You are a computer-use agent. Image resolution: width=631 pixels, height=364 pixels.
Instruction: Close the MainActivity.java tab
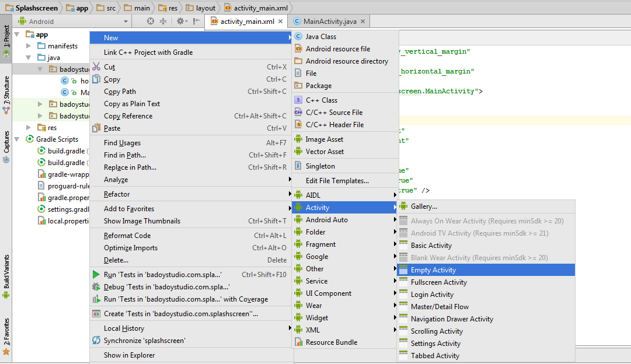point(363,22)
